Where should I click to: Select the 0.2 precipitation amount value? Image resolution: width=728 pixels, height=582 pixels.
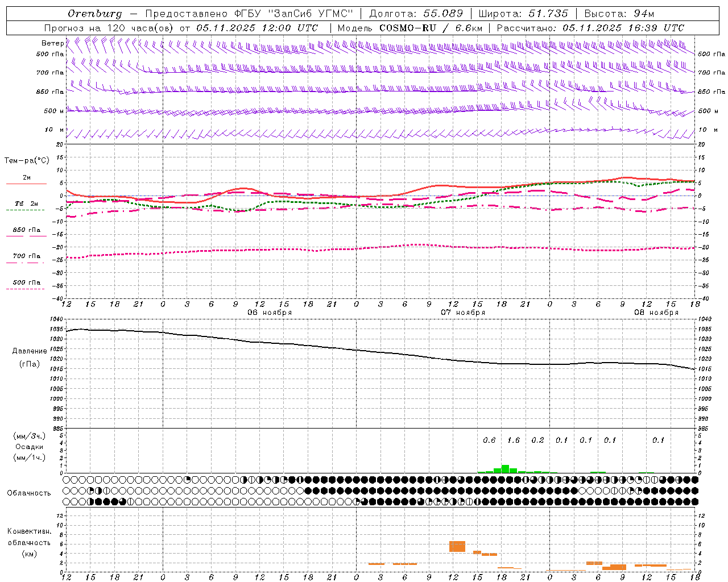537,440
